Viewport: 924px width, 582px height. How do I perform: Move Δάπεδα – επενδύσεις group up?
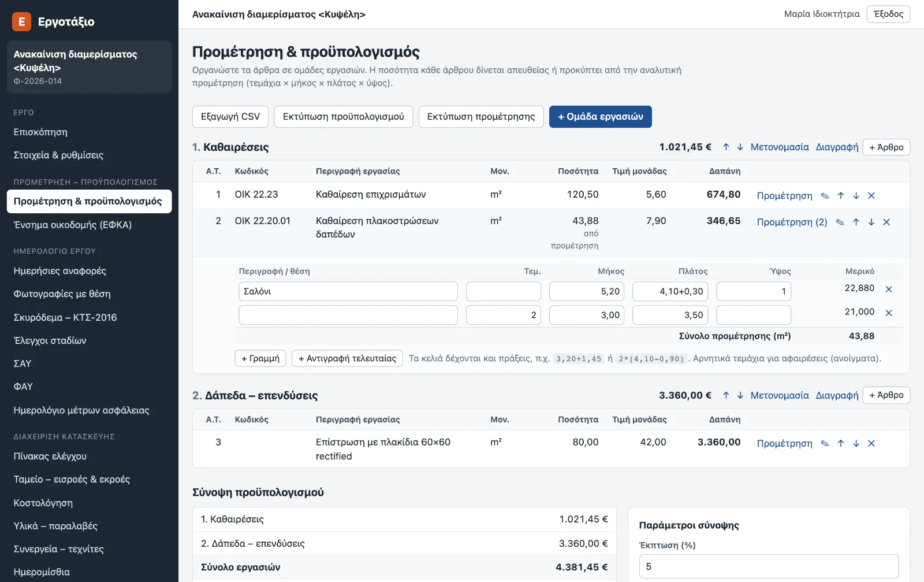(726, 395)
